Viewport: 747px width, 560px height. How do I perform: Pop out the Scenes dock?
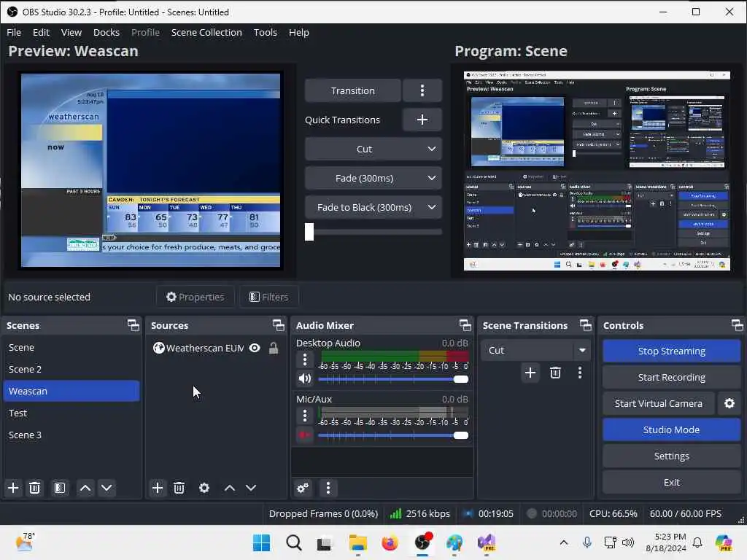click(x=133, y=325)
